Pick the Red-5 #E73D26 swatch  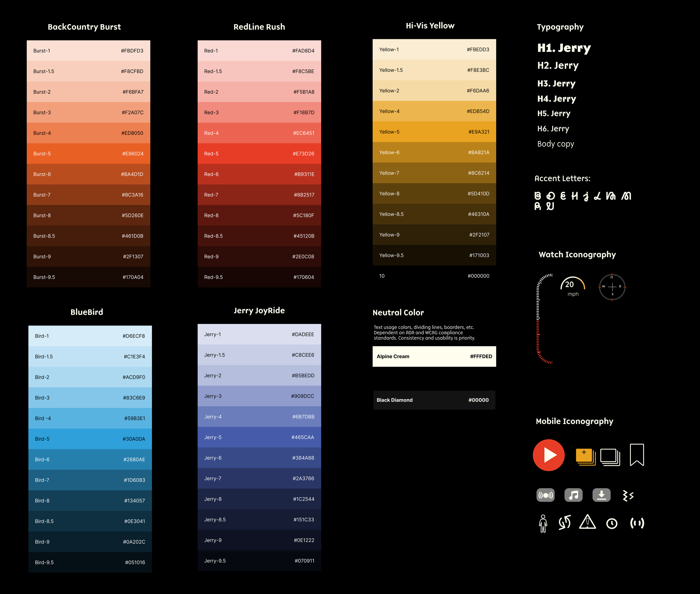259,154
